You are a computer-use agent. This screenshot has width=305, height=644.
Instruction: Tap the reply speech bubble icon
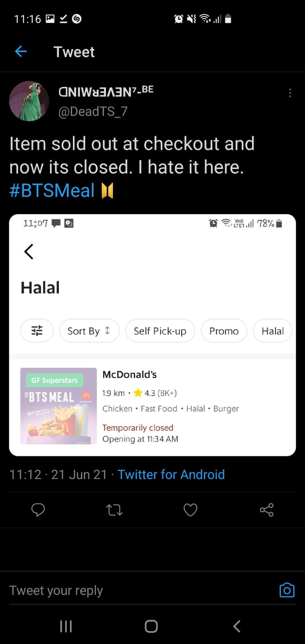coord(38,510)
